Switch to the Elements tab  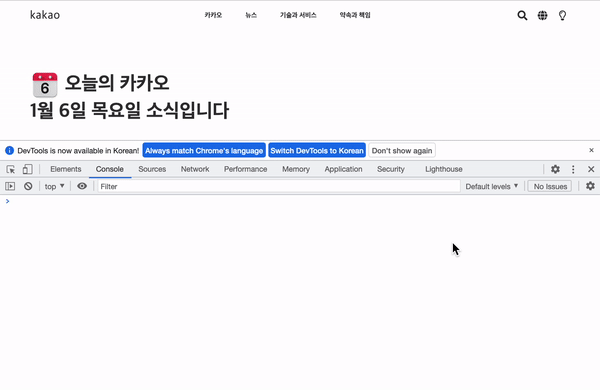[66, 169]
